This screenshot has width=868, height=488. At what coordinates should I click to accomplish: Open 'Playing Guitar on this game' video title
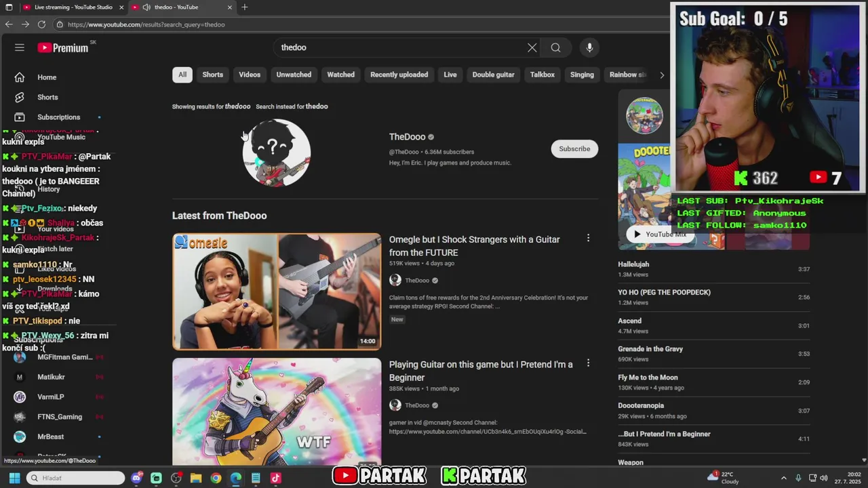pos(480,371)
